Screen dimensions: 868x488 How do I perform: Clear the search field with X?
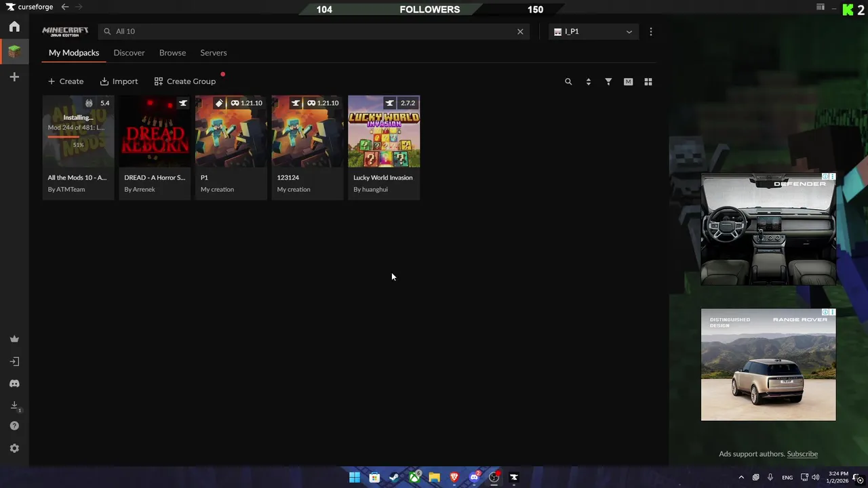(520, 31)
